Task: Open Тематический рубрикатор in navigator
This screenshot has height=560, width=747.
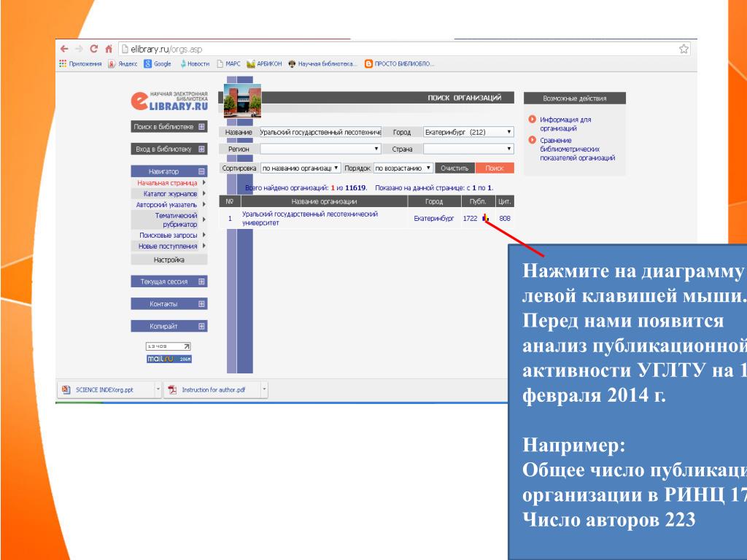Action: [176, 219]
